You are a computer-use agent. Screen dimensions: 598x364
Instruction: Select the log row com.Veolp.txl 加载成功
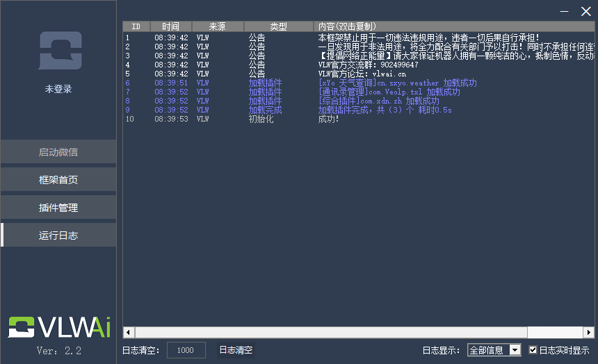pos(359,92)
